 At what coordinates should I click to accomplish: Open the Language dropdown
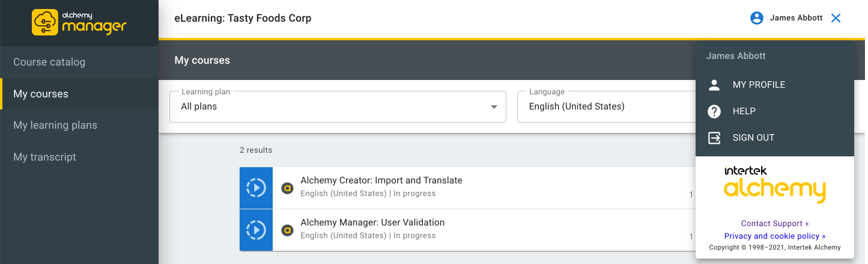click(x=607, y=106)
